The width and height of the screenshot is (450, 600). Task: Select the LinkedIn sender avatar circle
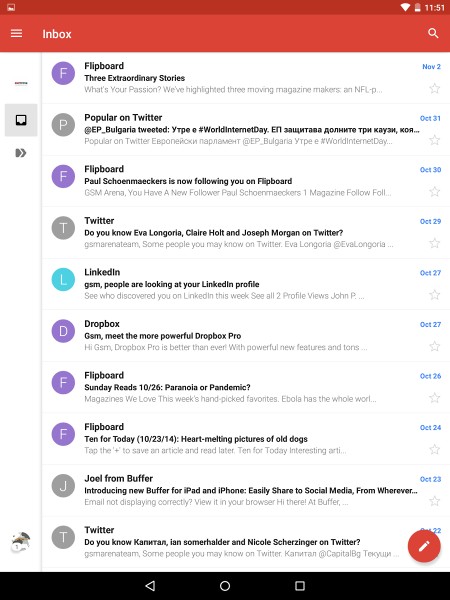point(63,279)
